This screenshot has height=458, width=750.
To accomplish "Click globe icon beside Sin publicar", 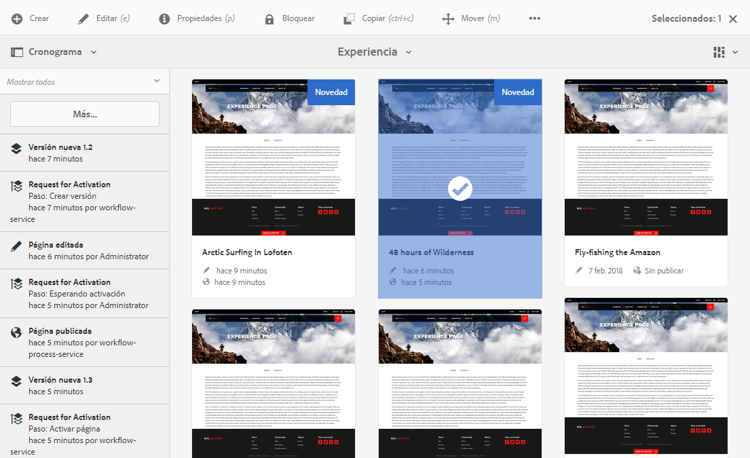I will (x=637, y=270).
